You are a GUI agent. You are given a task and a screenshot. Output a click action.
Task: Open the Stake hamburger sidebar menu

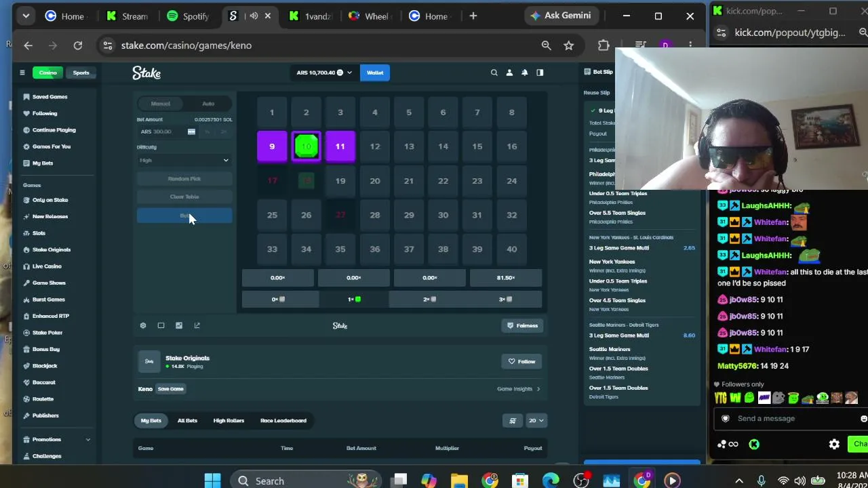point(22,73)
